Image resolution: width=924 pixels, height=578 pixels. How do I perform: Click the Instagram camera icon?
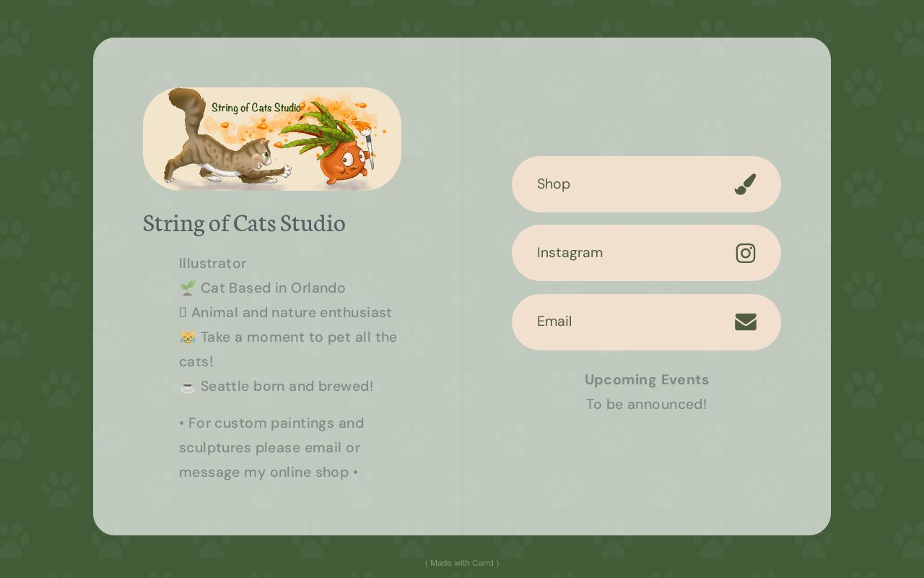click(x=746, y=253)
